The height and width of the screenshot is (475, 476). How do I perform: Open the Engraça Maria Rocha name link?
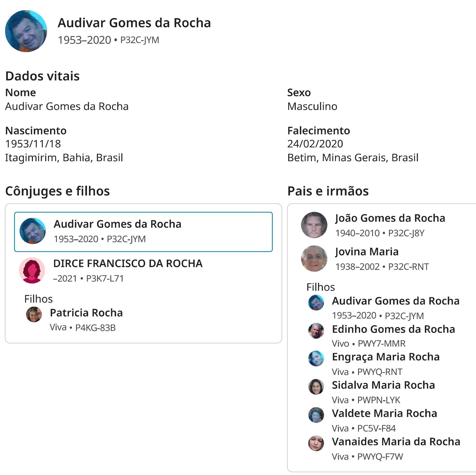click(x=386, y=357)
